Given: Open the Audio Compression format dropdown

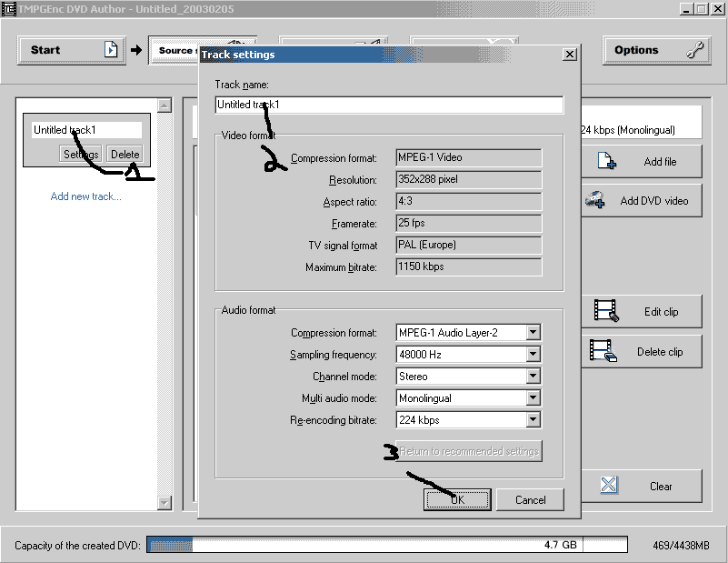Looking at the screenshot, I should click(x=533, y=332).
